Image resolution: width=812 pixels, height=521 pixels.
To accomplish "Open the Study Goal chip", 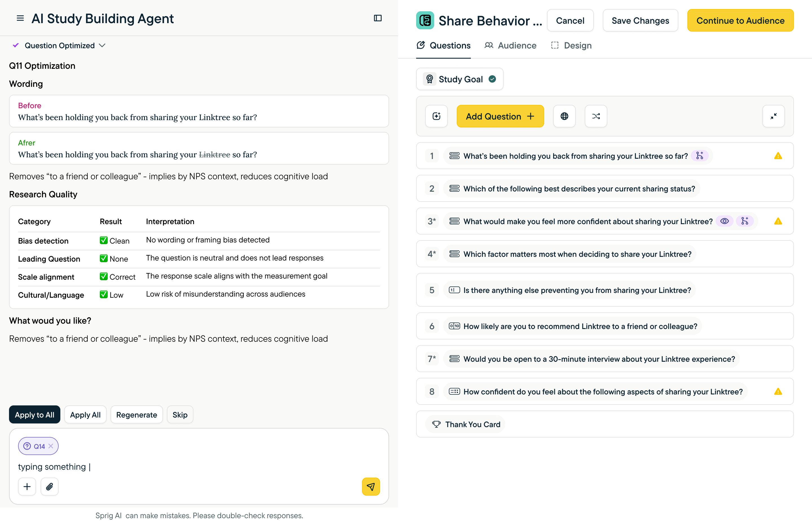I will click(x=460, y=79).
